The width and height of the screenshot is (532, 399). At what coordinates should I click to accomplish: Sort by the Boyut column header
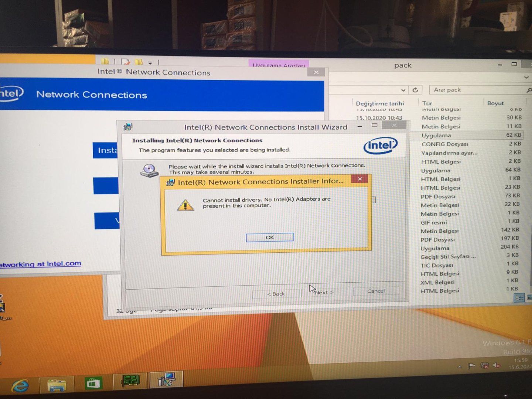pyautogui.click(x=495, y=103)
